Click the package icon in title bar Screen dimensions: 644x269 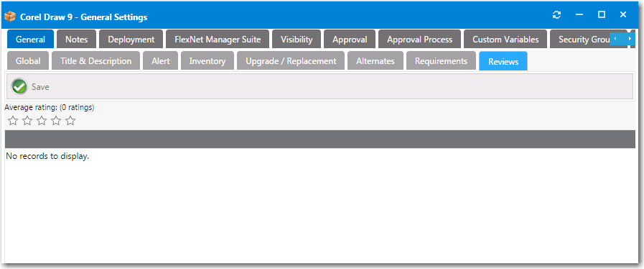coord(10,17)
